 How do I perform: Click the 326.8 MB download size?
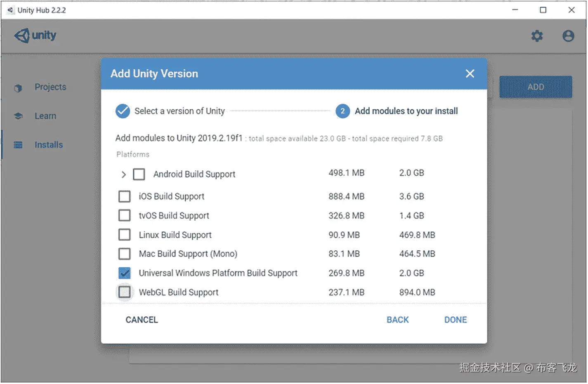(x=346, y=215)
